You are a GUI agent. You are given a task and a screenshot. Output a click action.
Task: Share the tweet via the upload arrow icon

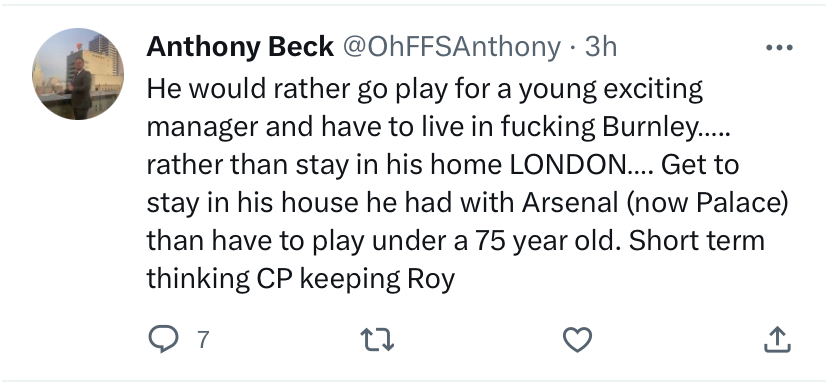pos(777,339)
